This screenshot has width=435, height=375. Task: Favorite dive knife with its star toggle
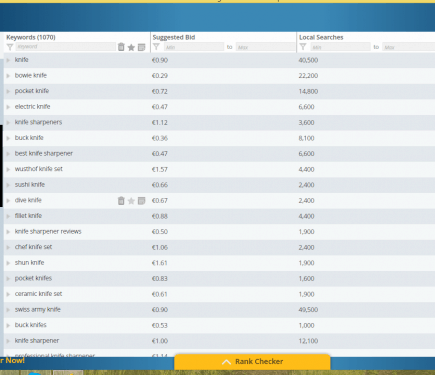(131, 201)
